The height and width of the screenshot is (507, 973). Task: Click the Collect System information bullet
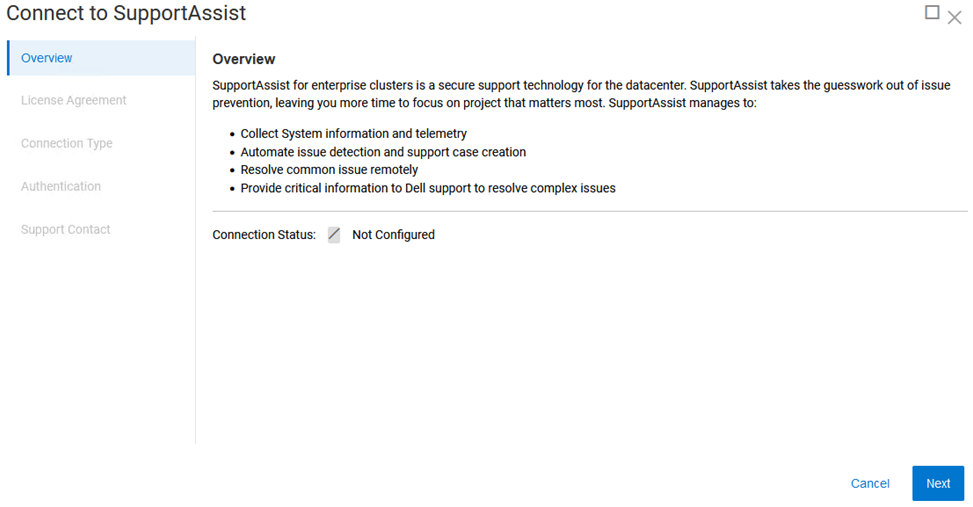(353, 133)
